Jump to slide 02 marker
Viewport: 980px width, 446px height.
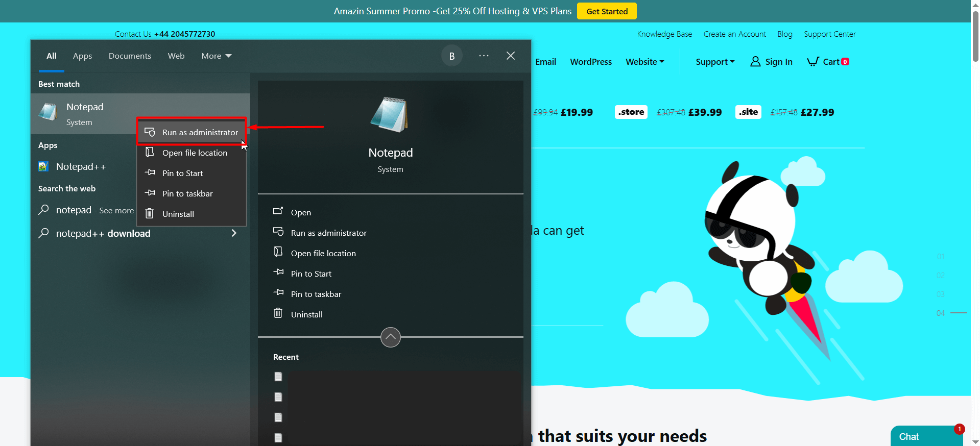coord(941,275)
